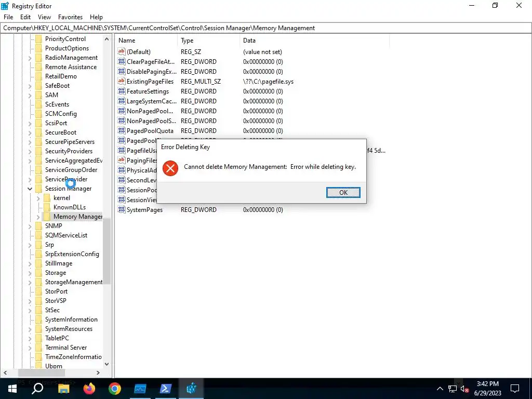Expand the Memory Management subkey
The height and width of the screenshot is (399, 532).
(38, 217)
